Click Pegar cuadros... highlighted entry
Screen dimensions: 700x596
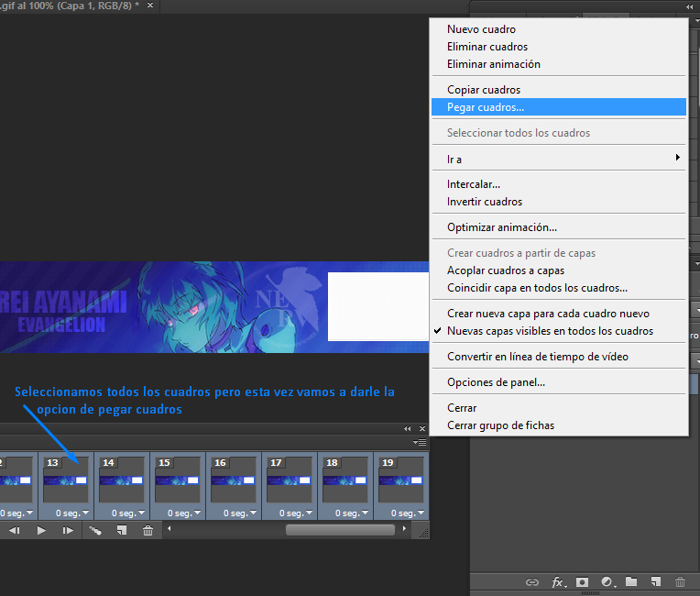tap(559, 106)
